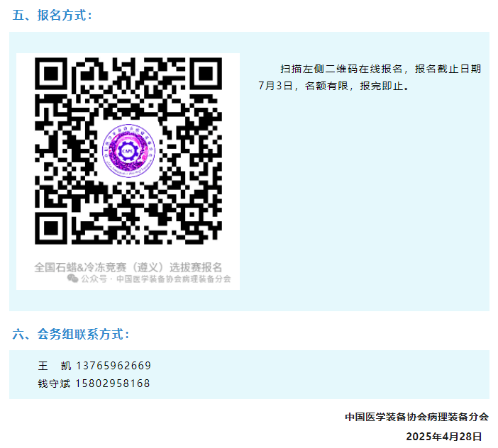Viewport: 498px width, 448px height.
Task: Click the 中国医学装备协会病理装备分会 signature
Action: 416,417
